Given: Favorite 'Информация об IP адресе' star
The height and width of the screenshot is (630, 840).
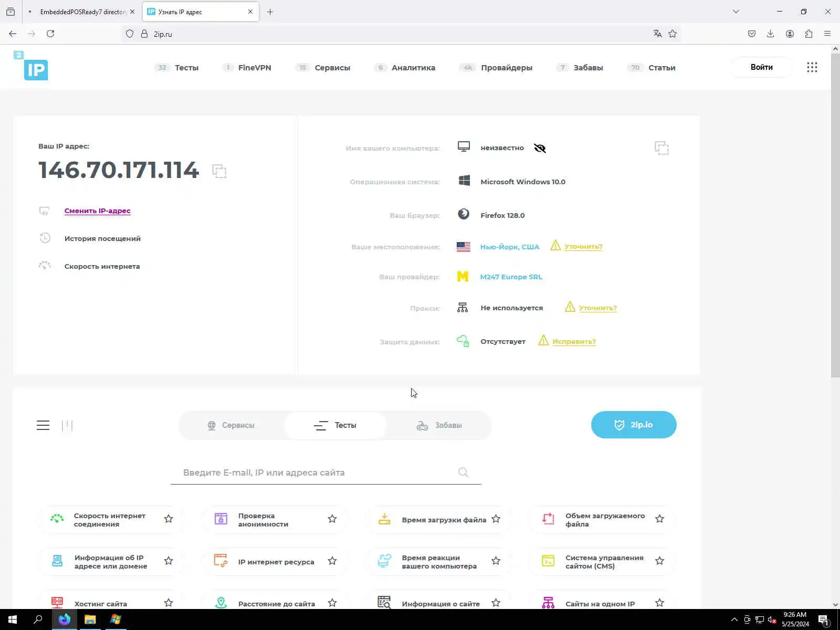Looking at the screenshot, I should click(169, 561).
